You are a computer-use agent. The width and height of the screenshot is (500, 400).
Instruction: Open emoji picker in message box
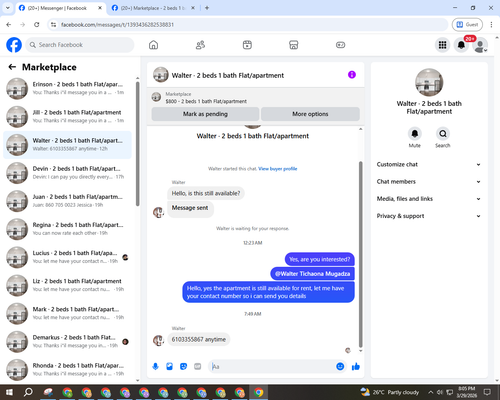340,367
